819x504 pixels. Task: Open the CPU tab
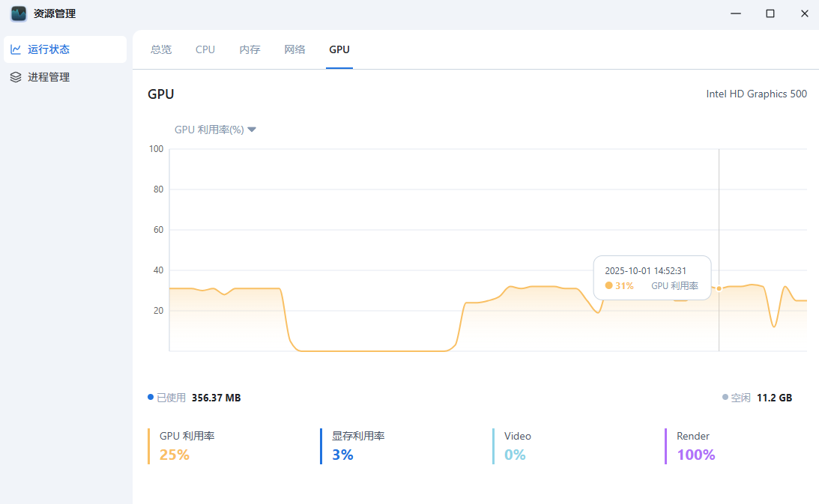coord(205,49)
